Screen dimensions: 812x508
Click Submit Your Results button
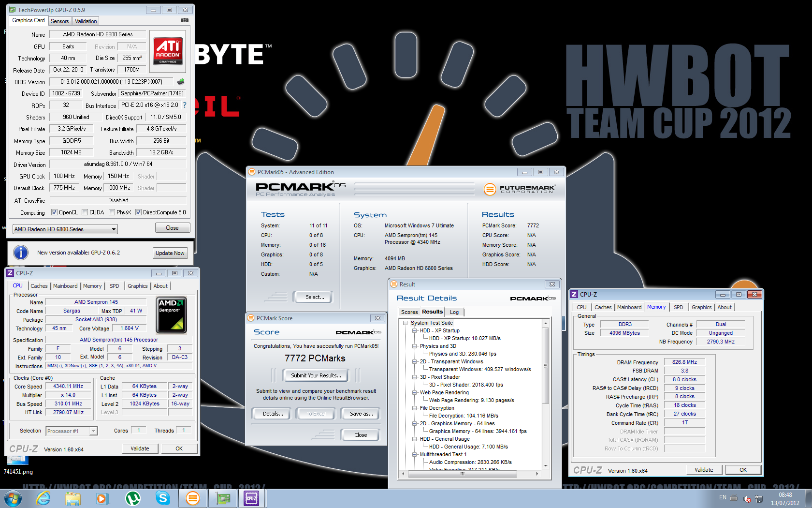(x=316, y=375)
